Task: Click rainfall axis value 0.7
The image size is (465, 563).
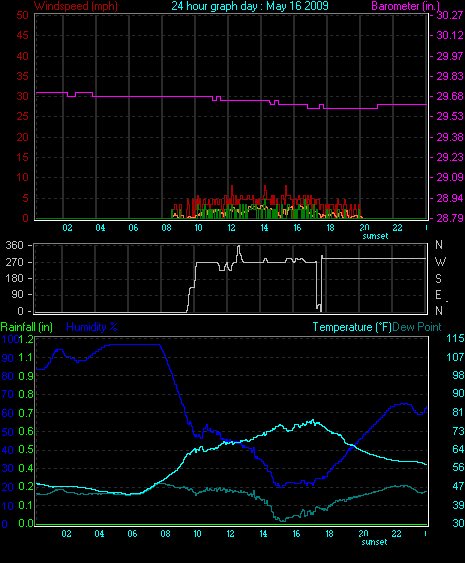Action: [26, 413]
